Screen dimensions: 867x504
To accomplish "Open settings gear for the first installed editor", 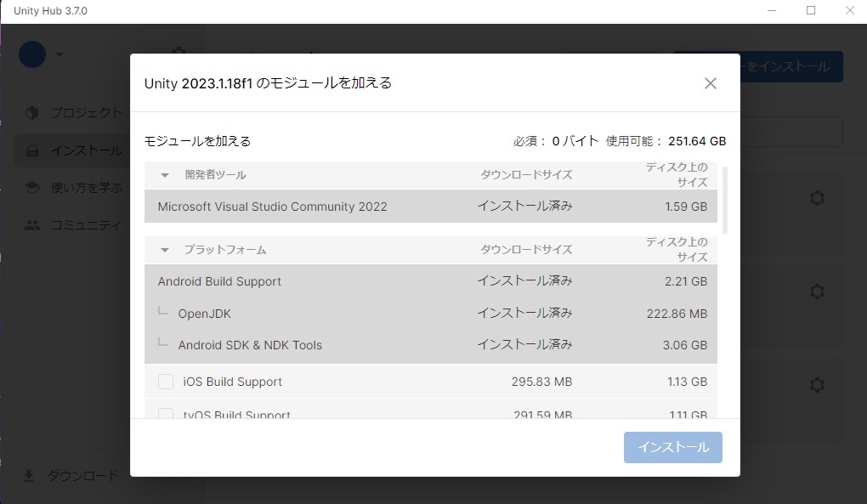I will (x=817, y=198).
